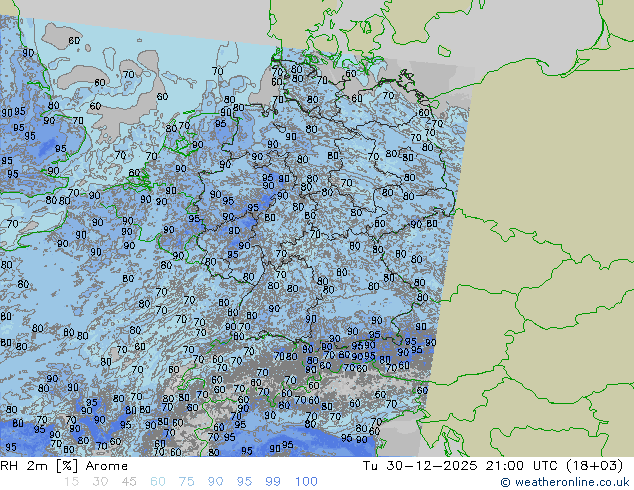Click the 100 legend value in the color scale
Image resolution: width=634 pixels, height=490 pixels.
(x=306, y=482)
